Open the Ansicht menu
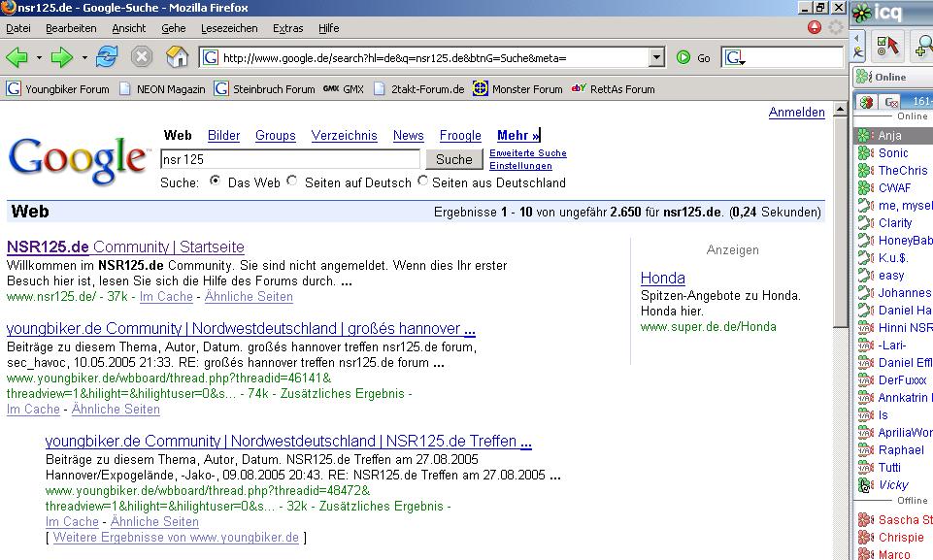 (x=128, y=28)
